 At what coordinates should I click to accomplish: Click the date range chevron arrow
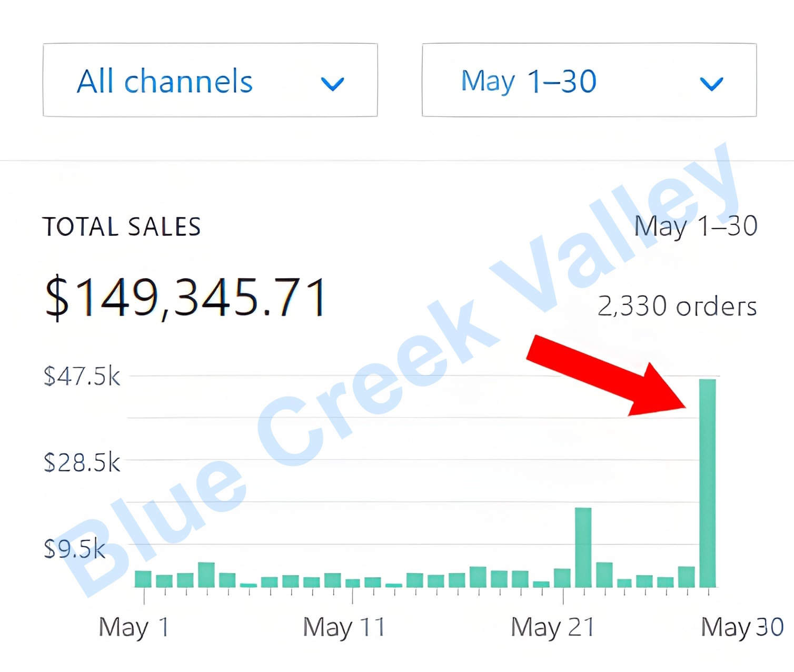(x=711, y=84)
